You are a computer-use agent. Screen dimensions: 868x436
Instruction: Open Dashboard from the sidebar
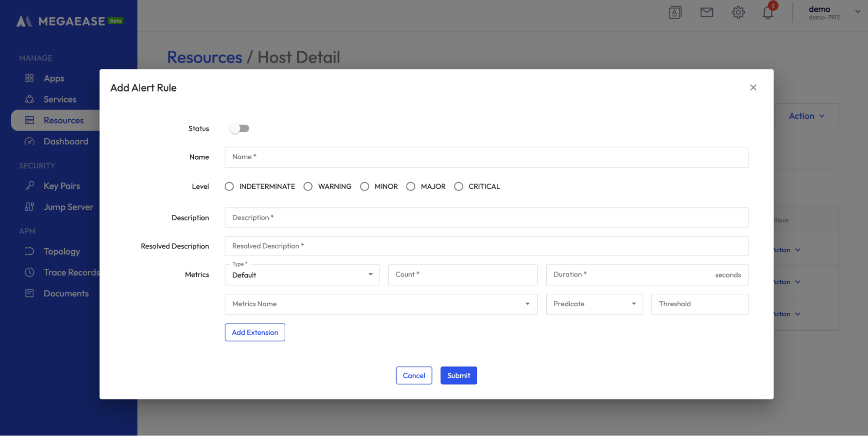[66, 141]
